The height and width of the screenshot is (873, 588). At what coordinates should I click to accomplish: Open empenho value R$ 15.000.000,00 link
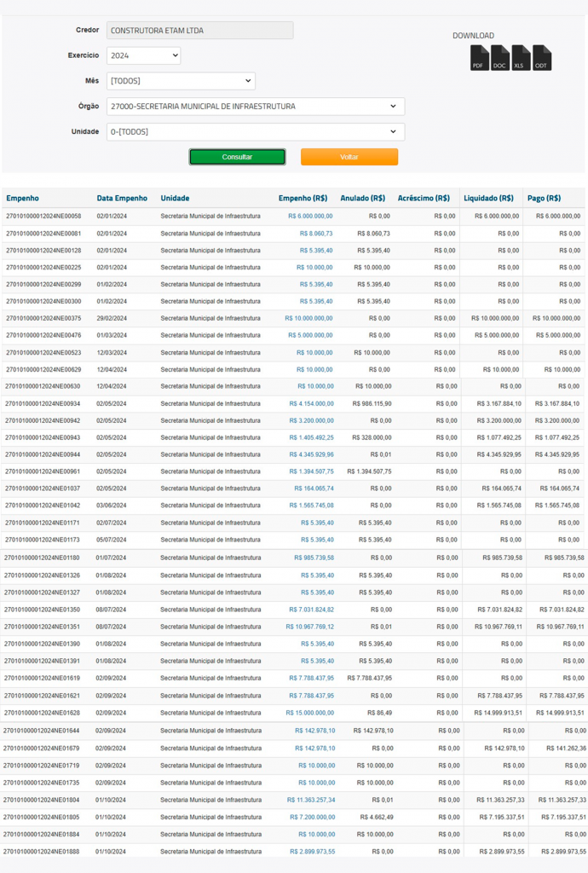(309, 713)
